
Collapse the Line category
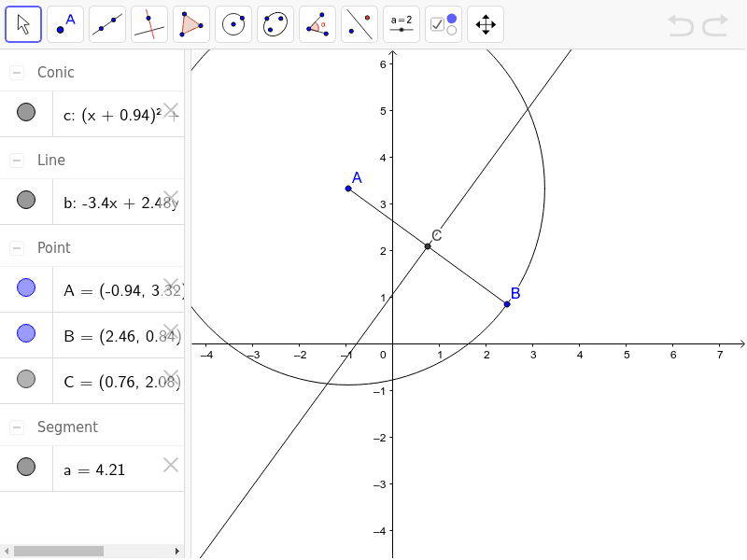point(17,160)
